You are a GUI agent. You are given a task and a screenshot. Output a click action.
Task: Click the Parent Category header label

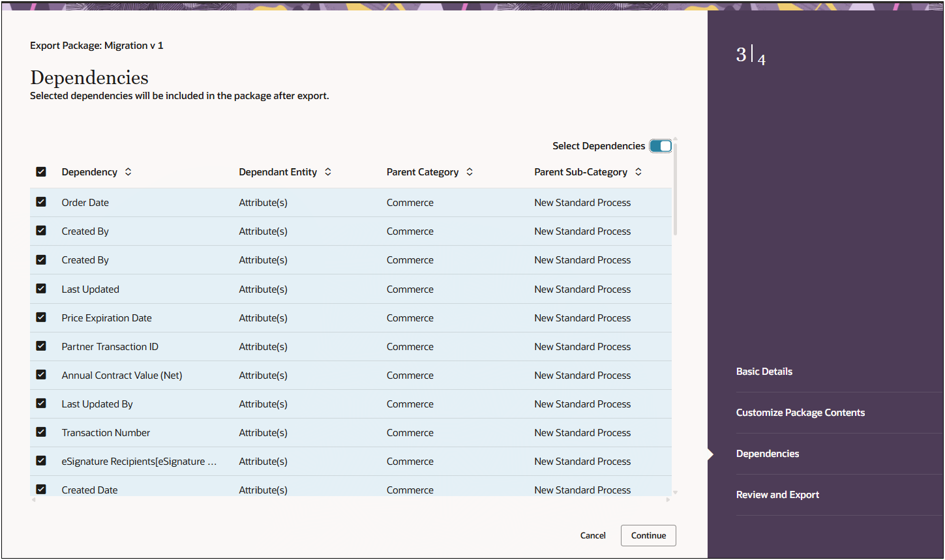pos(423,172)
